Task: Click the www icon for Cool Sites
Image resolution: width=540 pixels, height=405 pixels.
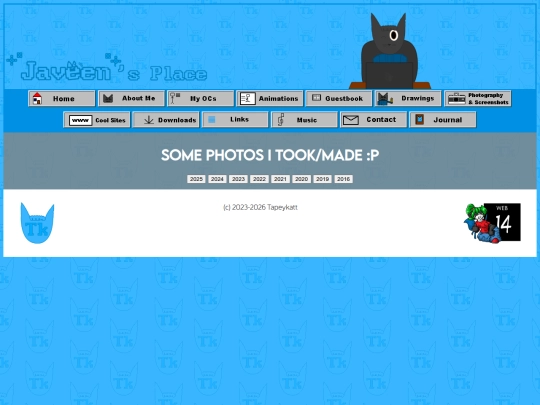Action: pyautogui.click(x=80, y=120)
